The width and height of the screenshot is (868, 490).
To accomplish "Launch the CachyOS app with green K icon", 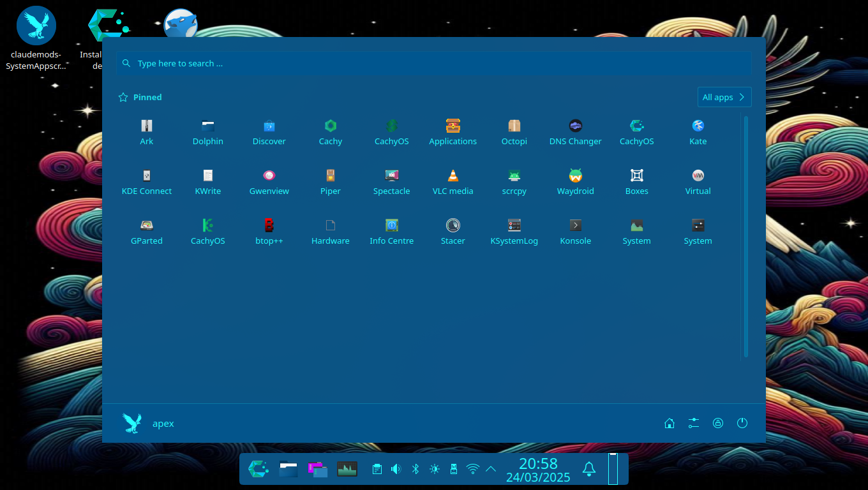I will pos(208,232).
